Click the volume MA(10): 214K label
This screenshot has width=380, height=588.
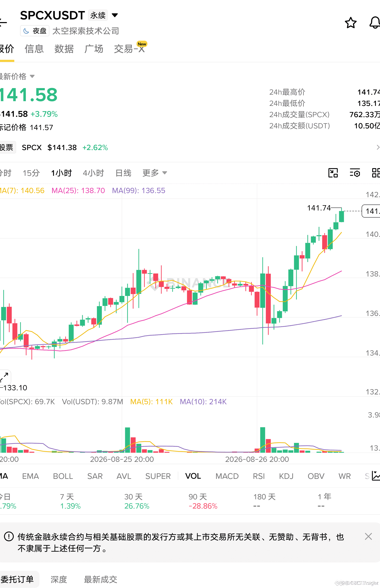[x=203, y=402]
